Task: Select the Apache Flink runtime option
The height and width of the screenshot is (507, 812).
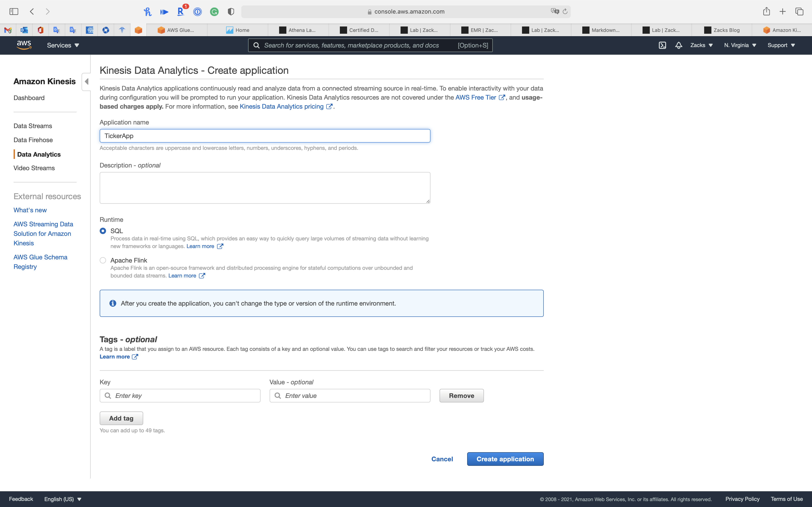Action: point(103,260)
